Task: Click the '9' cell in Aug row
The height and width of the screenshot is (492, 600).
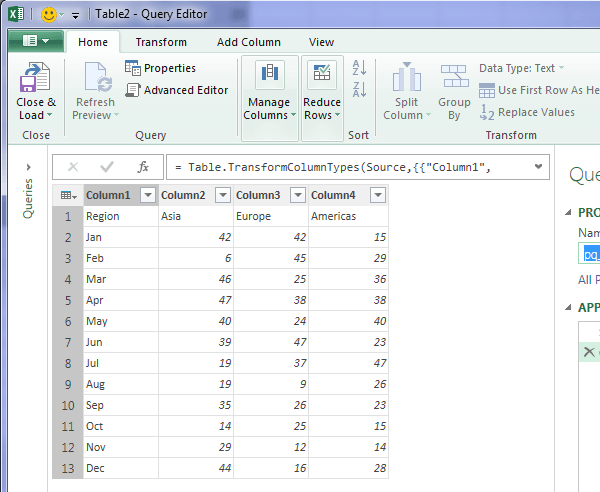Action: (x=271, y=384)
